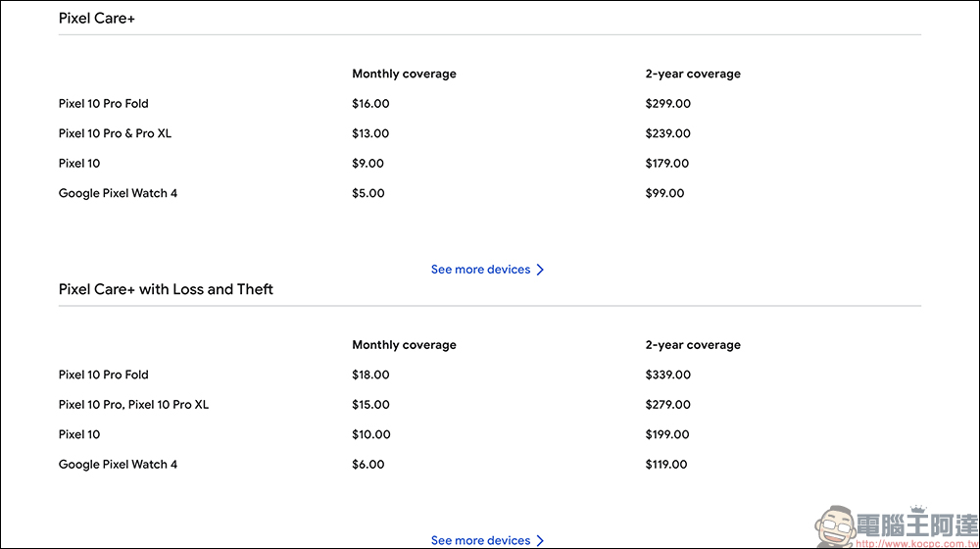980x549 pixels.
Task: Select the $6.00 monthly price cell
Action: (368, 465)
